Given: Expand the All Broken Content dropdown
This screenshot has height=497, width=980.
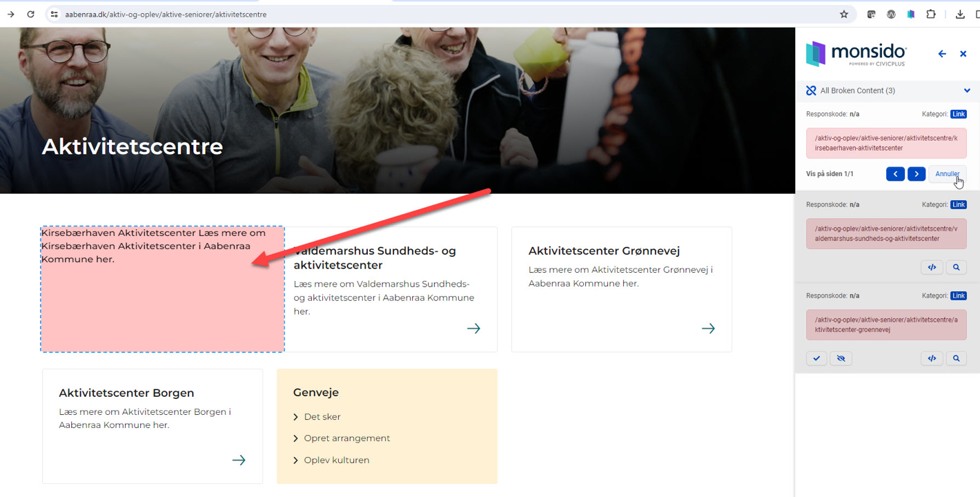Looking at the screenshot, I should [966, 90].
